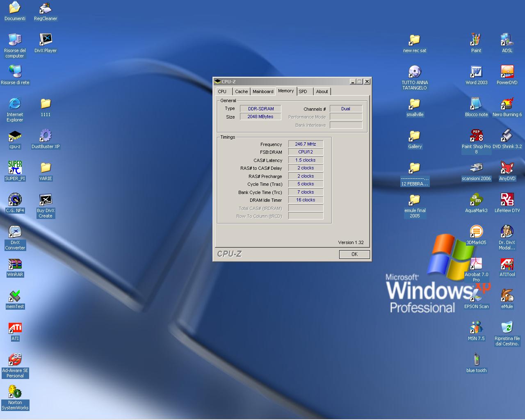Launch AnyDVD desktop icon

pyautogui.click(x=507, y=171)
